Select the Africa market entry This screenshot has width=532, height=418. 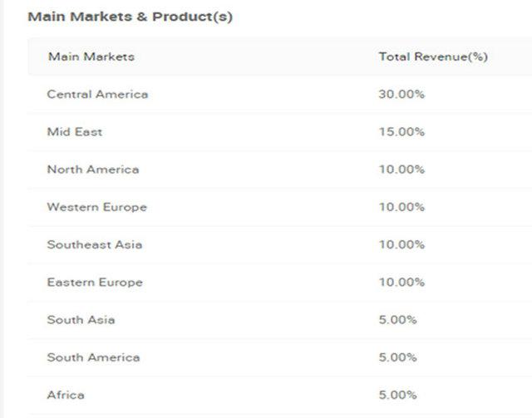66,396
